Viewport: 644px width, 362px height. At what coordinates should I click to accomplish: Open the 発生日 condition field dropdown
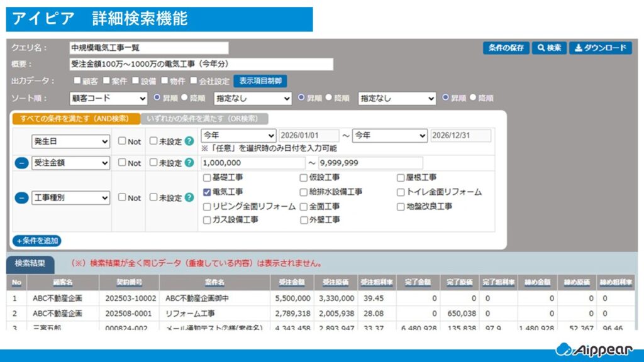[70, 142]
